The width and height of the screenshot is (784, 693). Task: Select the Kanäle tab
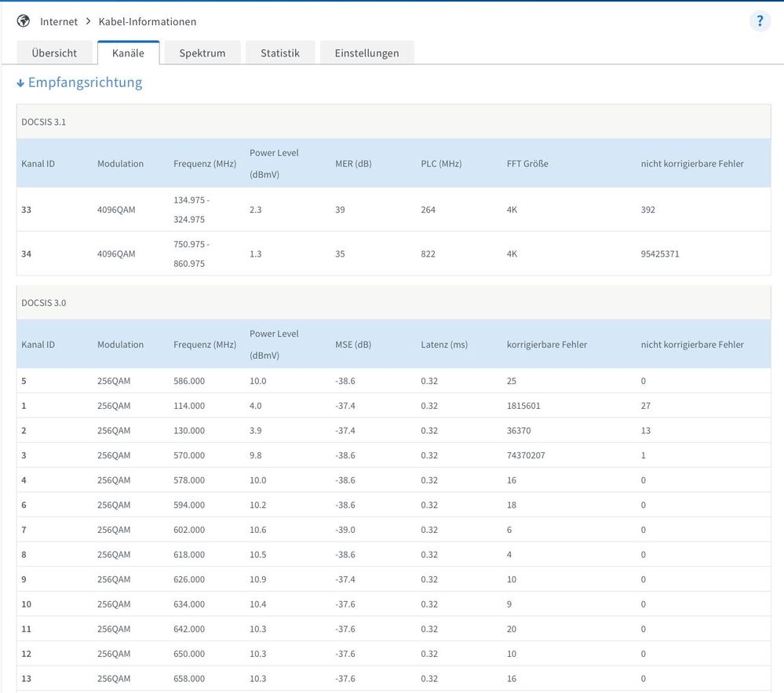pyautogui.click(x=128, y=53)
